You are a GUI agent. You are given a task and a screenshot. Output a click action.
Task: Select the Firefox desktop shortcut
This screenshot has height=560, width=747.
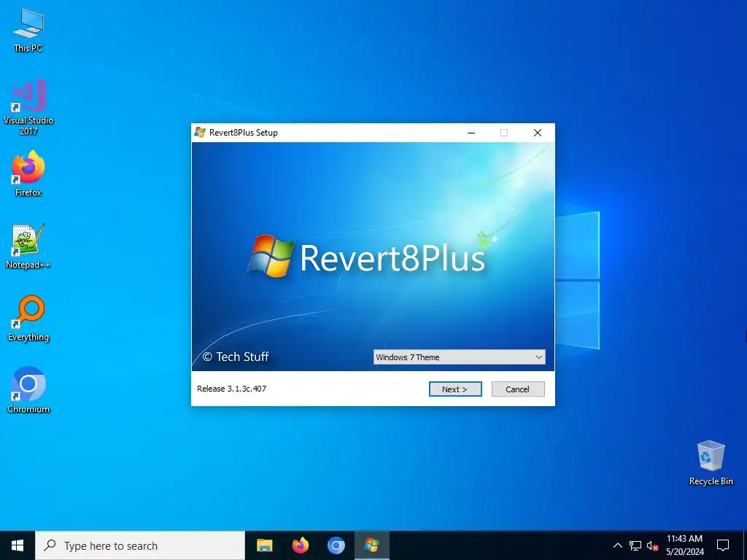click(28, 174)
